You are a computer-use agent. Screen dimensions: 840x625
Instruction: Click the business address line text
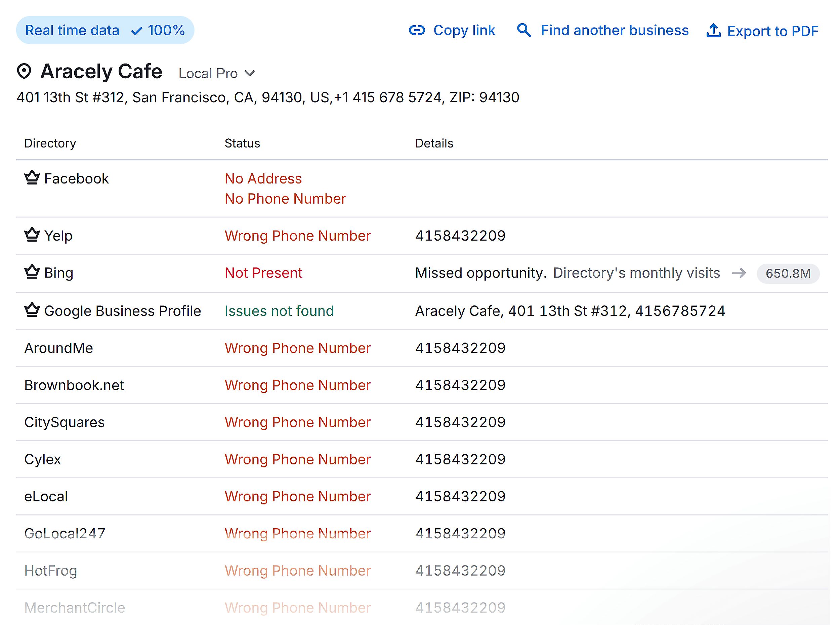pyautogui.click(x=268, y=97)
